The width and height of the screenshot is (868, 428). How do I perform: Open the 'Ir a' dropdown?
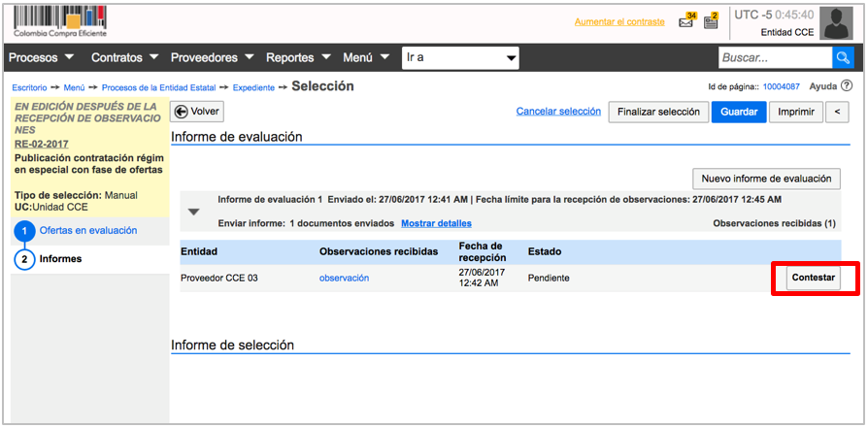click(461, 58)
